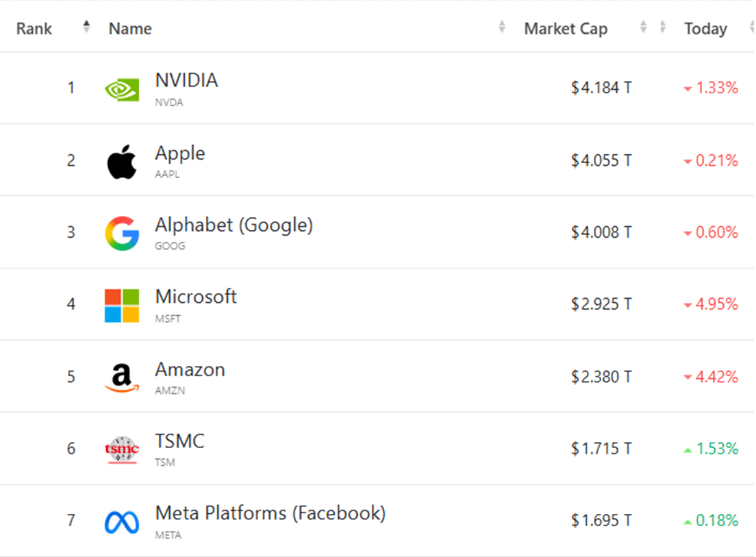756x557 pixels.
Task: Click the Amazon smile logo
Action: coord(122,377)
